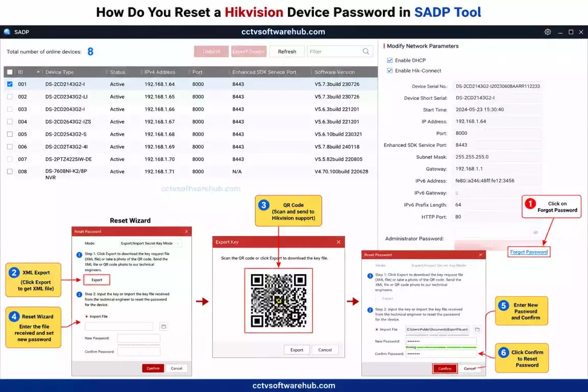Click filled Confirm Password field in right dialog
The height and width of the screenshot is (392, 588).
click(x=441, y=354)
